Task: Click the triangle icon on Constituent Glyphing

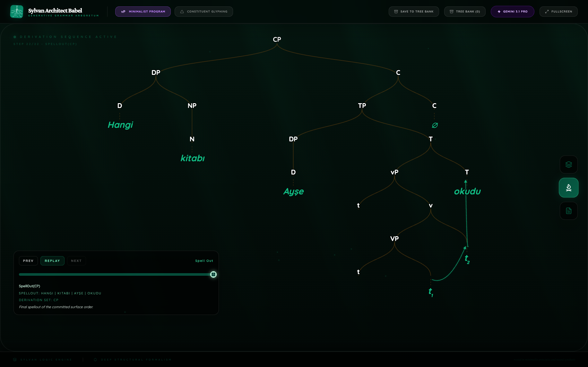Action: tap(182, 12)
